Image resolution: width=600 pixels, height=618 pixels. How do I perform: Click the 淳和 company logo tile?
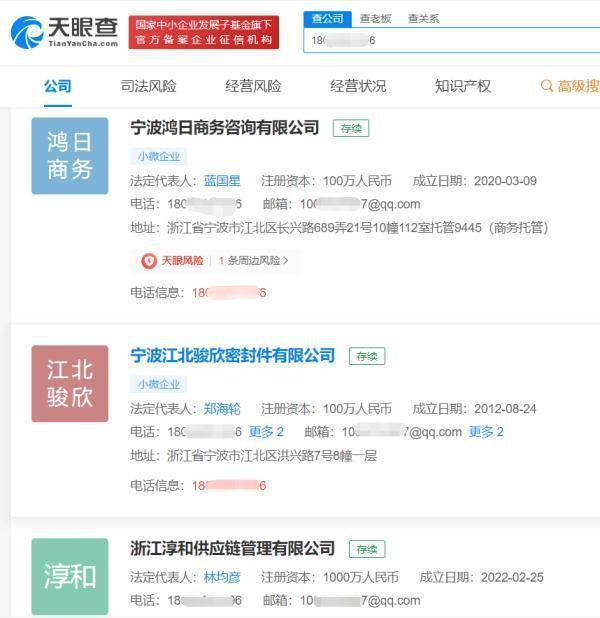tap(70, 577)
